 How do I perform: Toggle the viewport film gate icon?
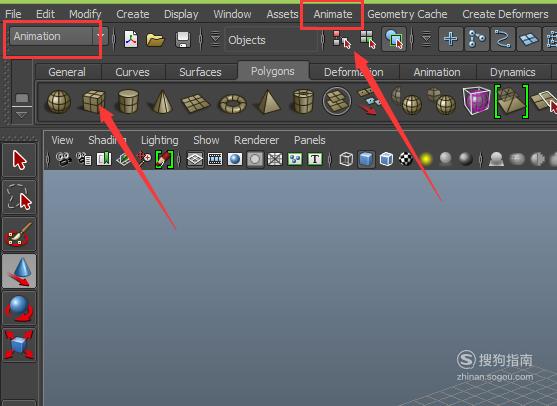click(x=215, y=159)
